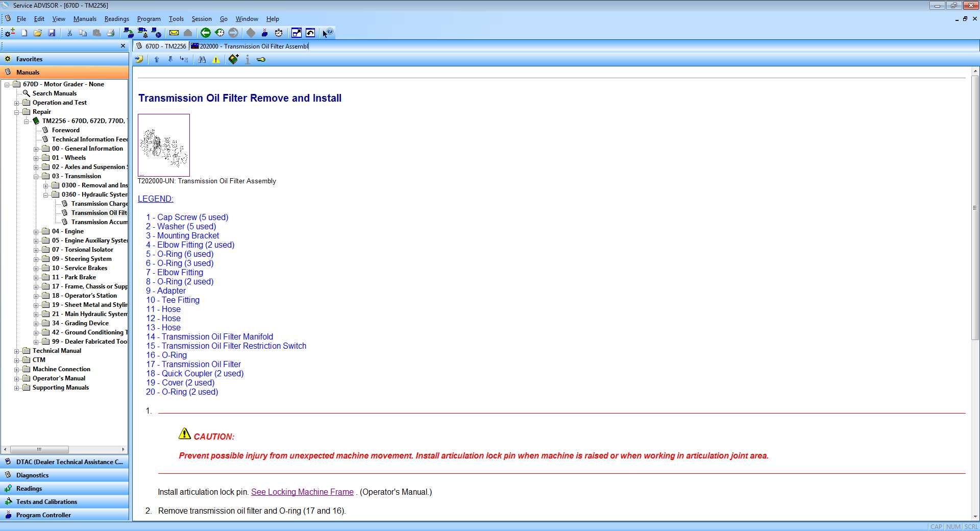The height and width of the screenshot is (531, 980).
Task: Open a file using folder icon
Action: [38, 33]
